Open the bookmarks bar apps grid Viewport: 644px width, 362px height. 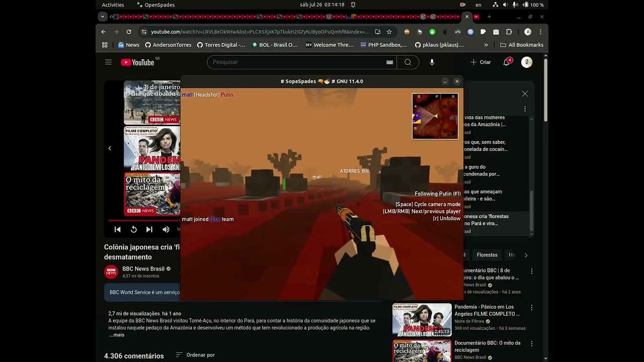click(105, 45)
